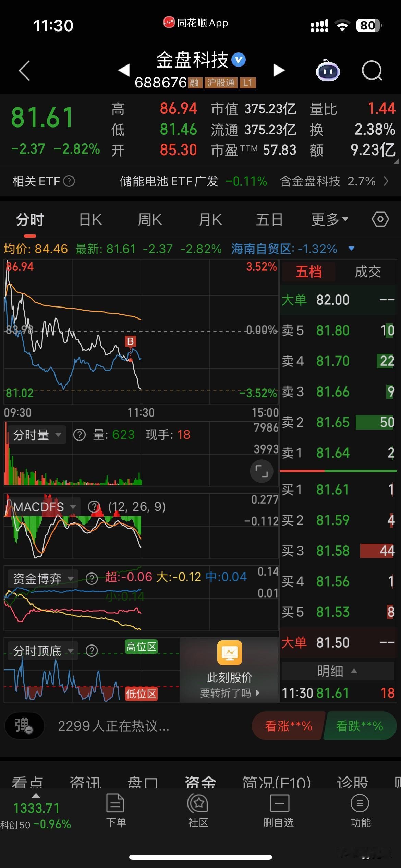Tap upper 大单 82.00 row

pos(338,300)
